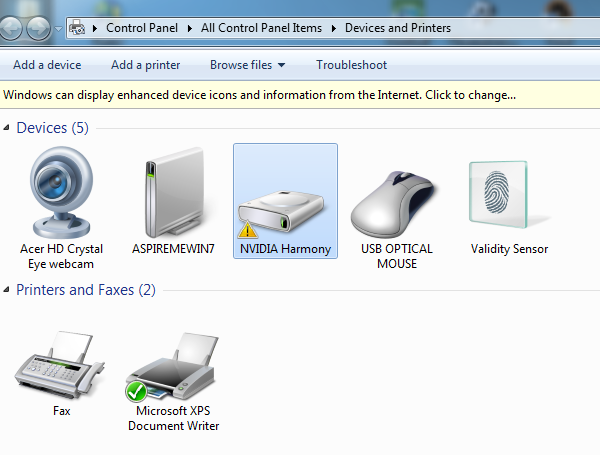Collapse the Printers and Faxes group triangle
600x455 pixels.
[8, 291]
